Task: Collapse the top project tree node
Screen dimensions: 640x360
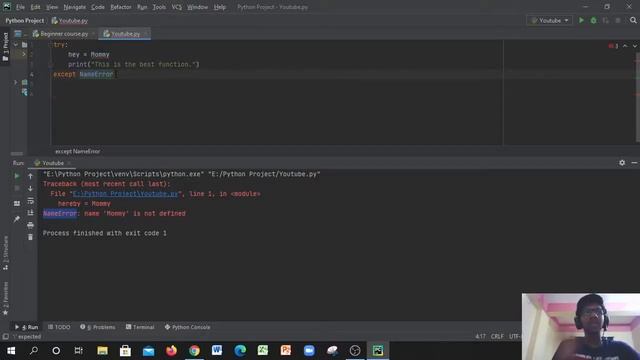Action: pyautogui.click(x=16, y=44)
